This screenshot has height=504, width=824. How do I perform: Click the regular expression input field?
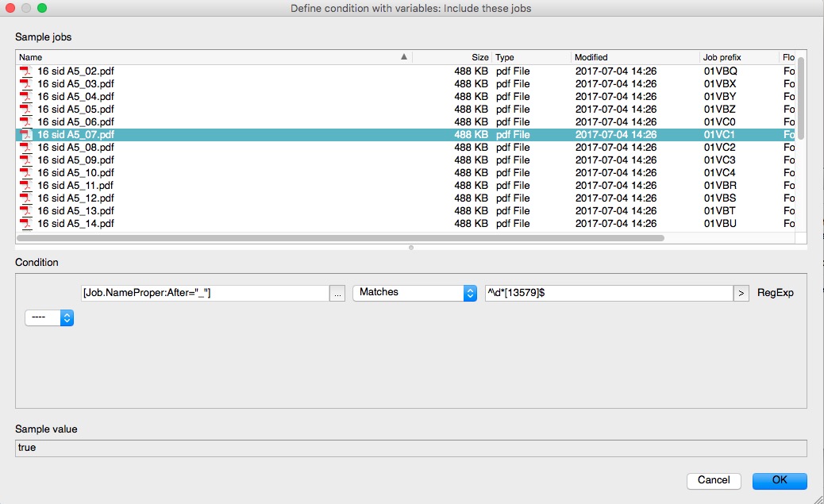(x=607, y=293)
